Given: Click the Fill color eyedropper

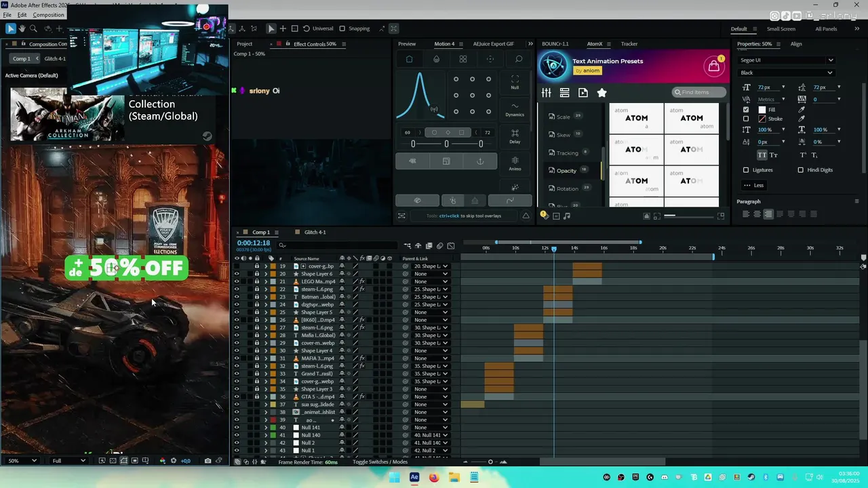Looking at the screenshot, I should tap(802, 109).
